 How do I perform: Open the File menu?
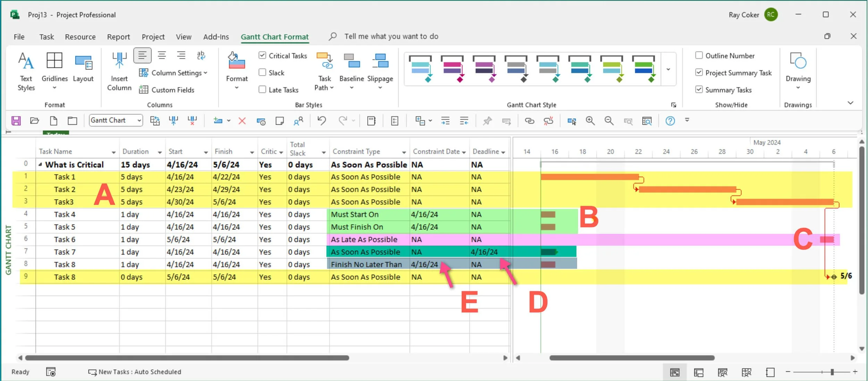pos(19,37)
